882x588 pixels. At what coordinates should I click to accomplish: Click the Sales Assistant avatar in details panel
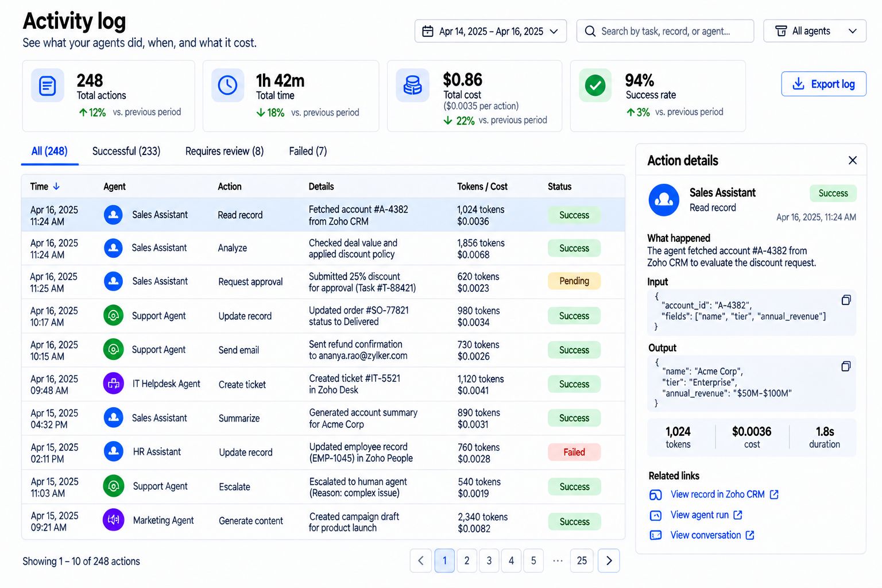pyautogui.click(x=664, y=200)
